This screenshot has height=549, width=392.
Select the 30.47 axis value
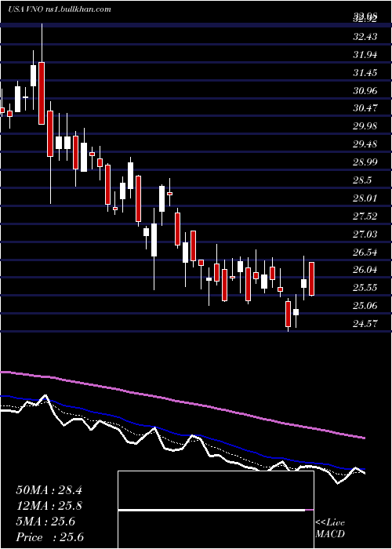click(365, 108)
